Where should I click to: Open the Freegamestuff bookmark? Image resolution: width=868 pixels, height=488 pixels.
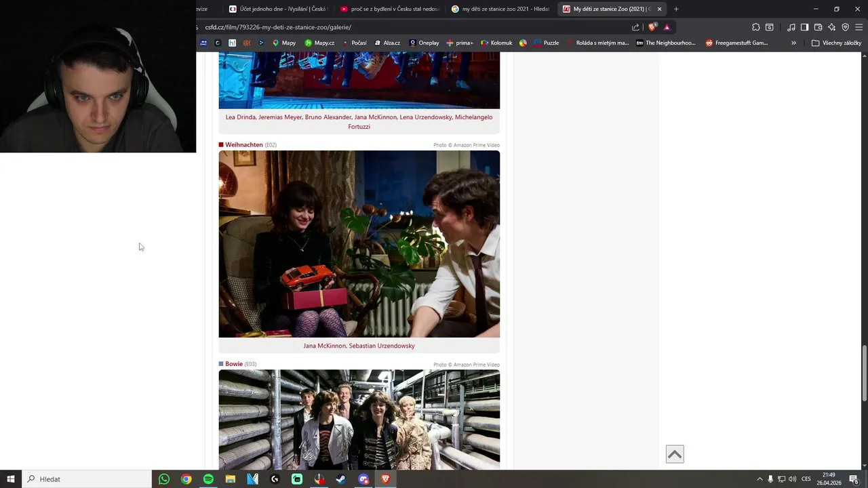736,43
